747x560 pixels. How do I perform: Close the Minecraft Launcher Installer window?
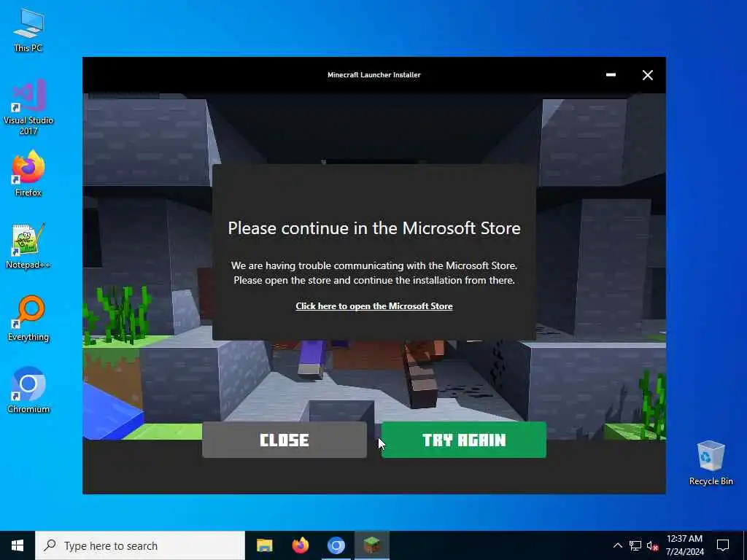tap(648, 75)
